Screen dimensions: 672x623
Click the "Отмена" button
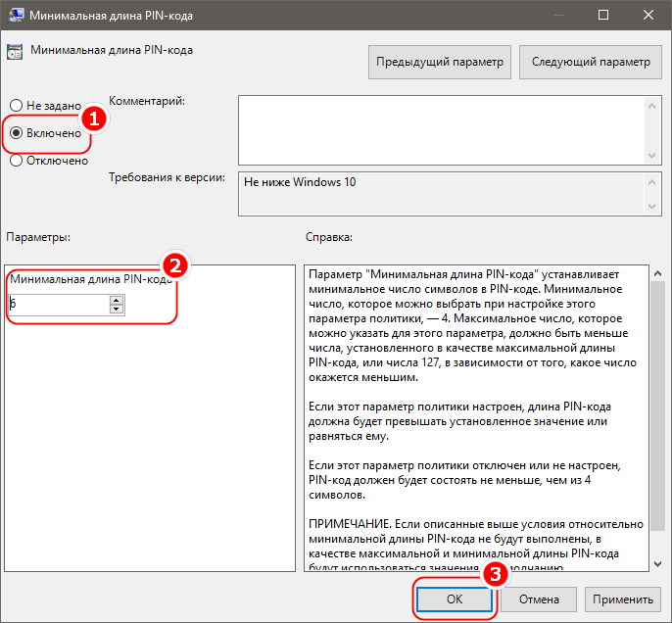point(539,599)
